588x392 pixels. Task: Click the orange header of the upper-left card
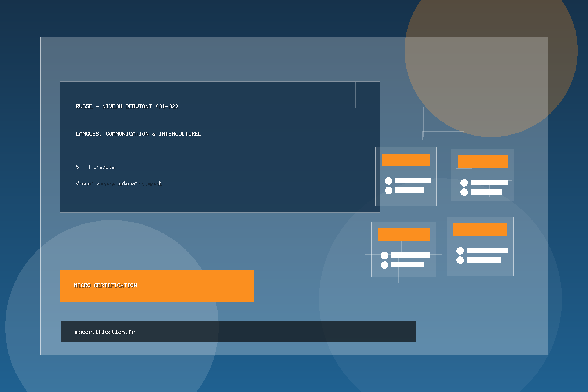[406, 160]
